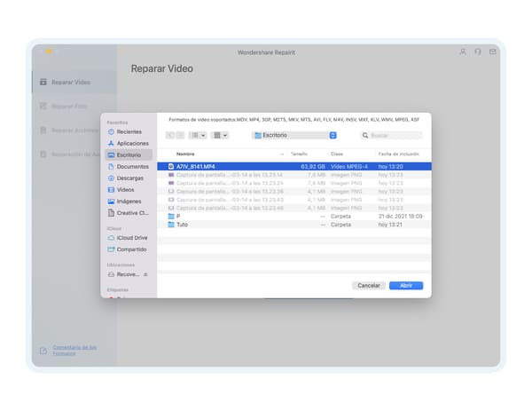Image resolution: width=532 pixels, height=411 pixels.
Task: Open iCloud Drive location
Action: 127,238
